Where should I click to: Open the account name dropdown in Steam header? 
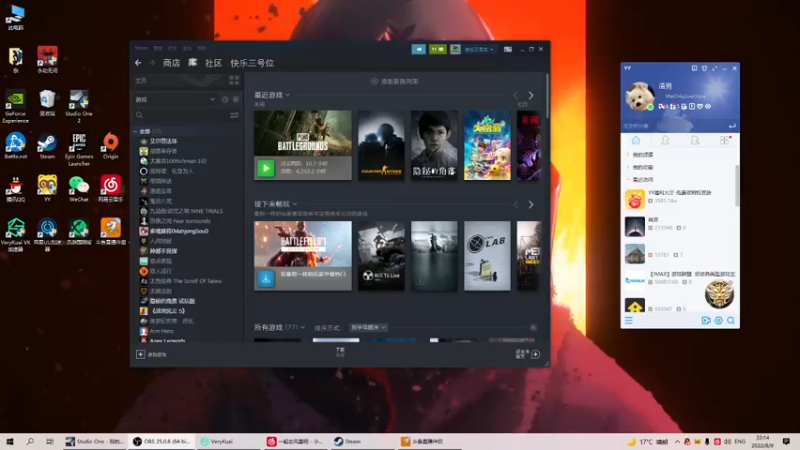[x=479, y=49]
